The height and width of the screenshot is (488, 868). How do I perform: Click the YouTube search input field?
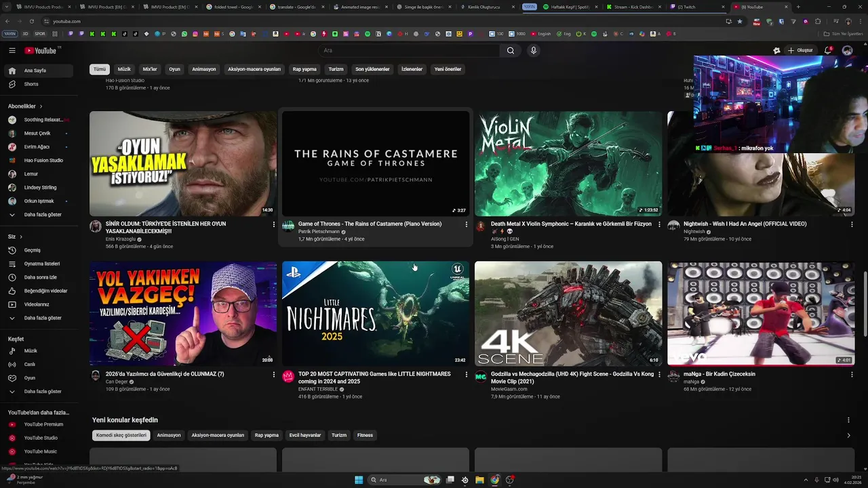pos(410,50)
